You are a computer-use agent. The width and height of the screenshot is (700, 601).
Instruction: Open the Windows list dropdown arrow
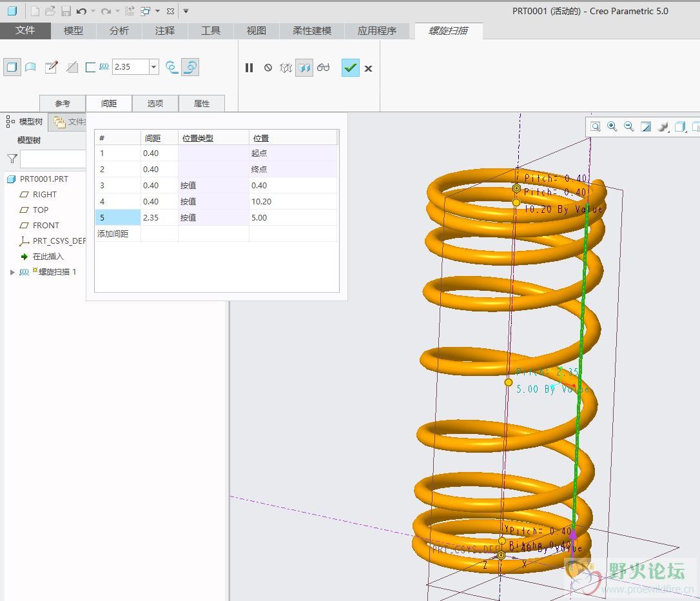point(157,11)
